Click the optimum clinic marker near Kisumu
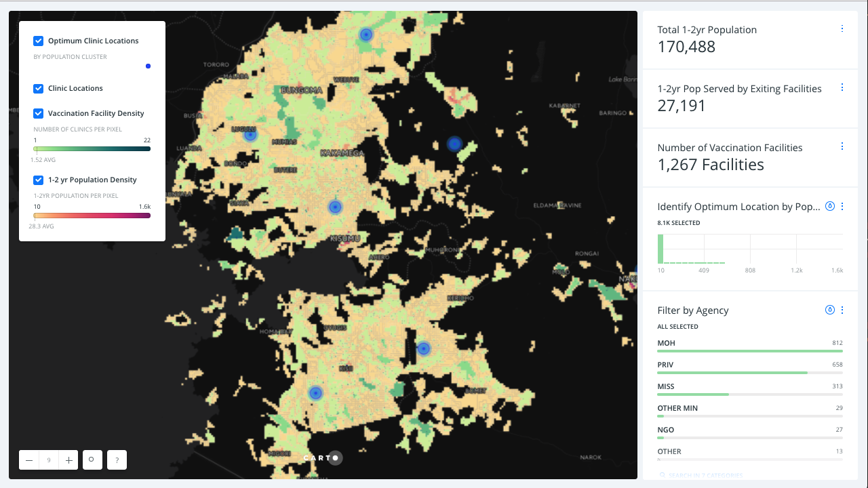The width and height of the screenshot is (868, 488). pyautogui.click(x=335, y=207)
